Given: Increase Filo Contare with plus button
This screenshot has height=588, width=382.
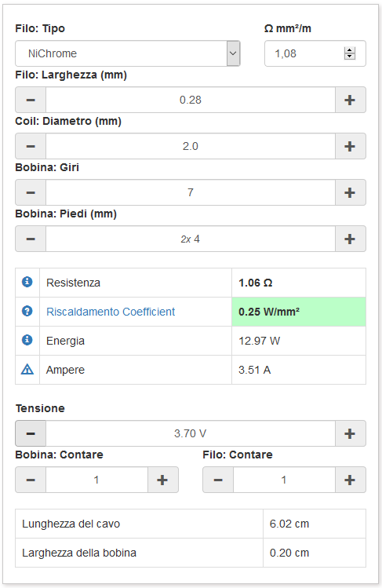Looking at the screenshot, I should (350, 480).
